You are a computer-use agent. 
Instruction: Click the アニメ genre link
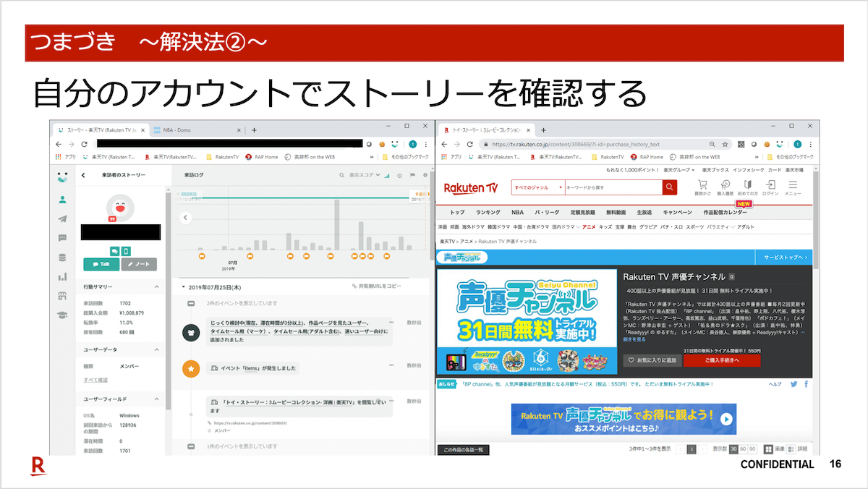coord(589,227)
